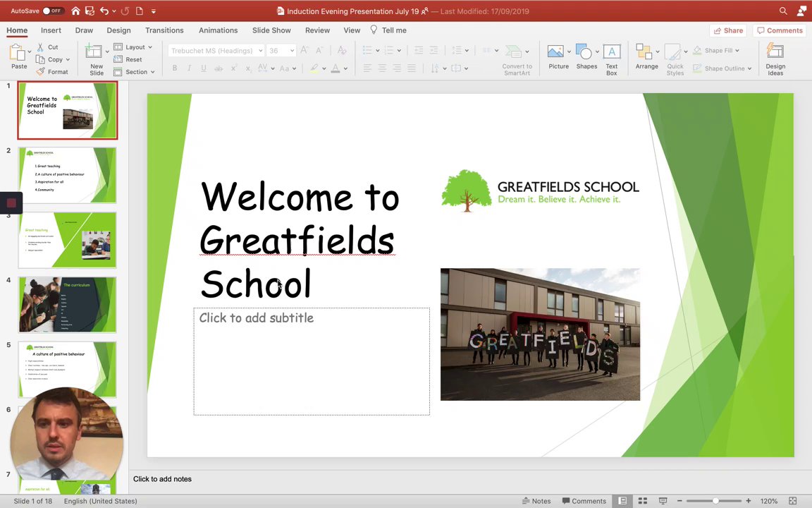Click the Arrange icon
812x508 pixels.
[644, 52]
